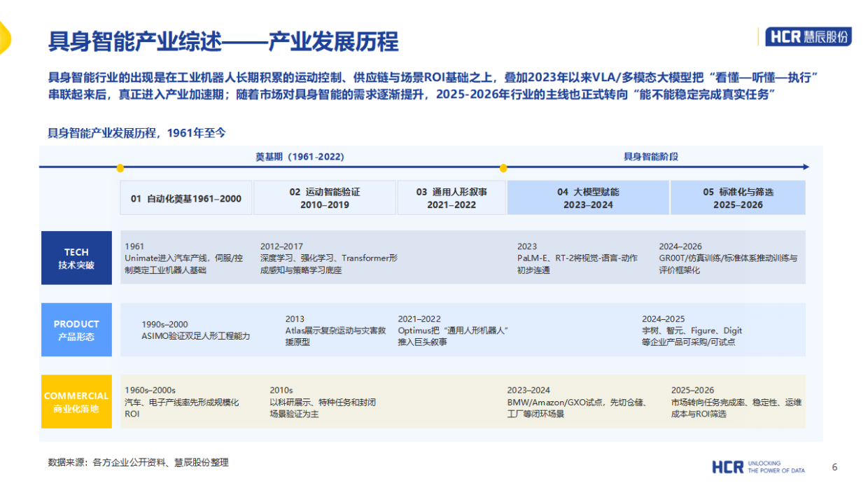Click the 2013 Atlas展示复杂运动 entry
This screenshot has height=488, width=868.
pos(335,330)
